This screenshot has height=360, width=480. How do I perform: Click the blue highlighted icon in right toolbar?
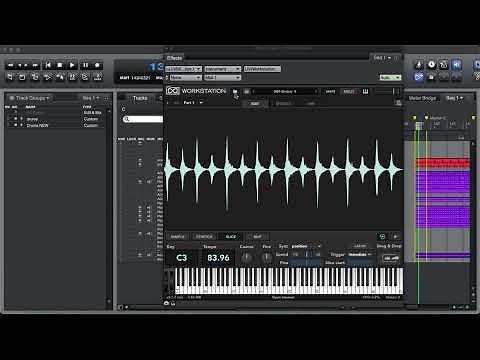coord(456,65)
